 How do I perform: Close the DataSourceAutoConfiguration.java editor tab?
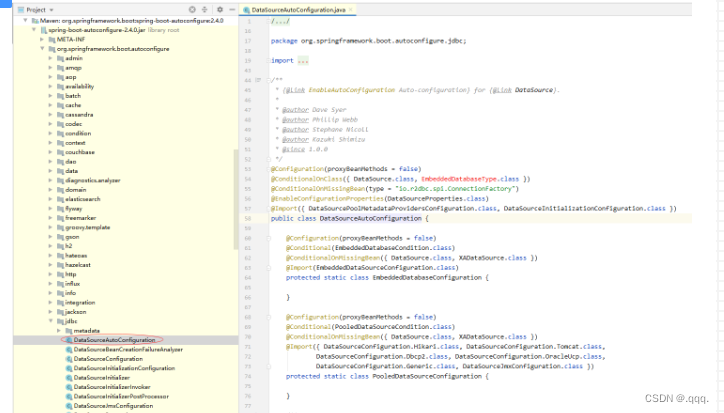(351, 9)
